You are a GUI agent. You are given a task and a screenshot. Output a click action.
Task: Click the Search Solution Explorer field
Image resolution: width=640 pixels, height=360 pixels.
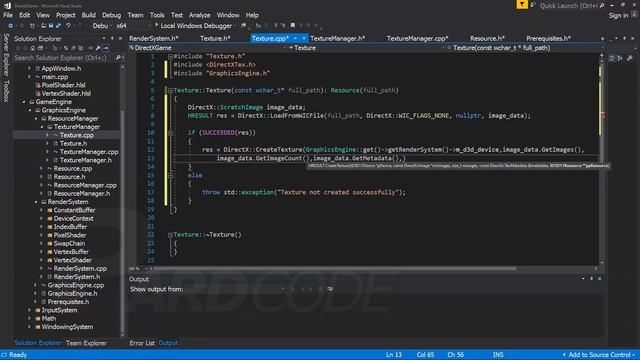[x=64, y=58]
